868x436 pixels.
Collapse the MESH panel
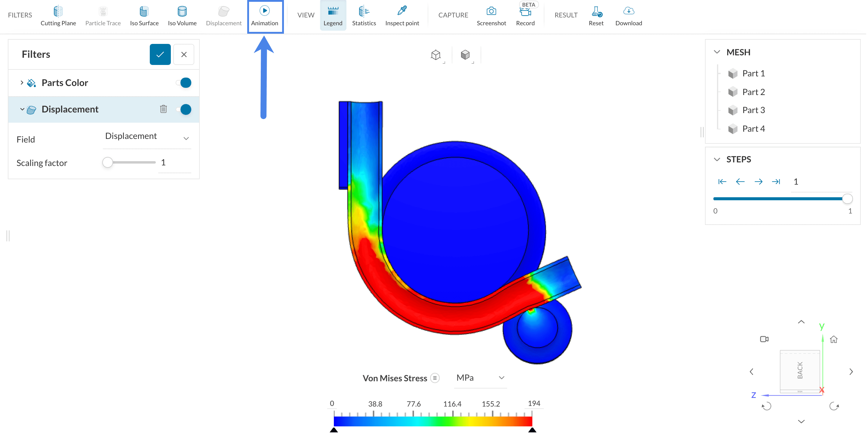tap(717, 52)
